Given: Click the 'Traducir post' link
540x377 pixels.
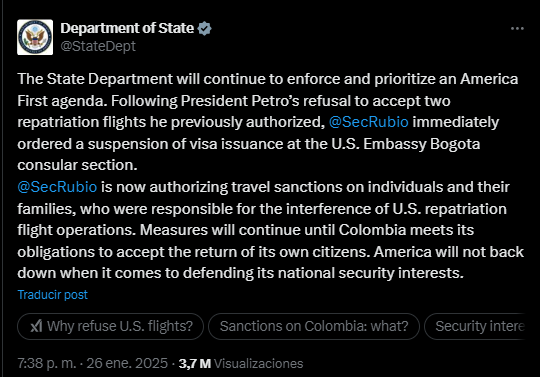Looking at the screenshot, I should click(53, 295).
